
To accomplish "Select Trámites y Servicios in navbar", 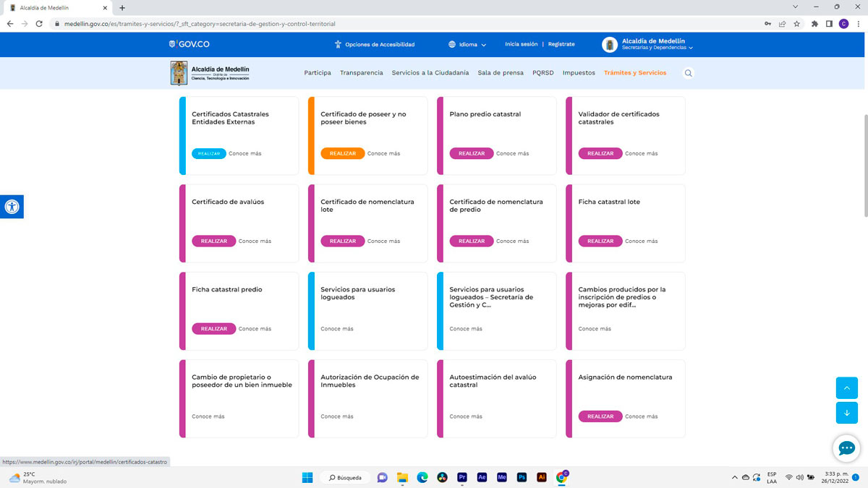I will tap(634, 73).
